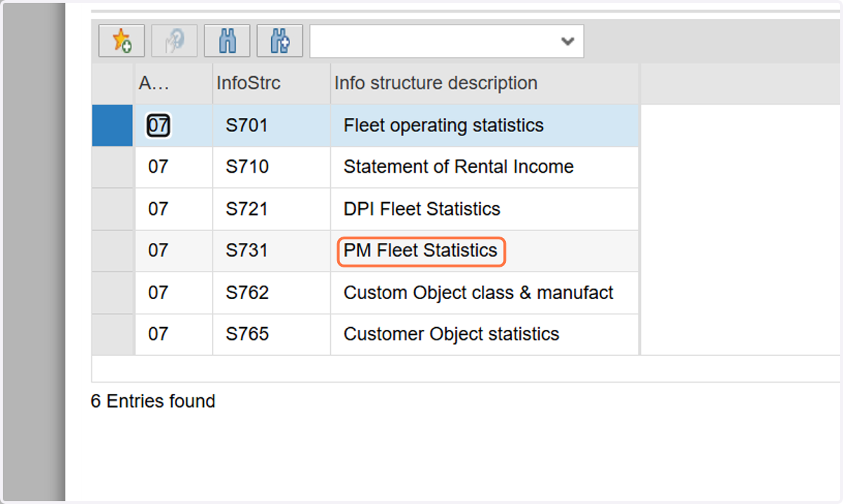Click the S765 info structure cell
Screen dimensions: 843x504
[271, 334]
